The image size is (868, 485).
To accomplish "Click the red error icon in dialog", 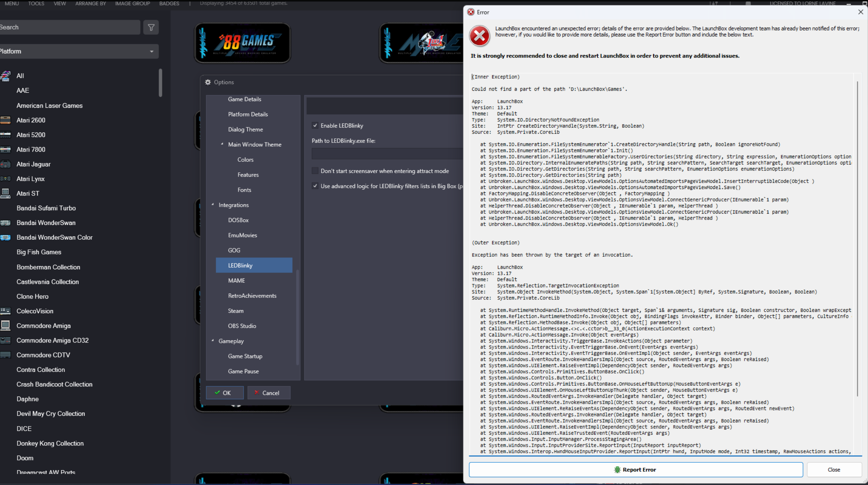I will [479, 36].
